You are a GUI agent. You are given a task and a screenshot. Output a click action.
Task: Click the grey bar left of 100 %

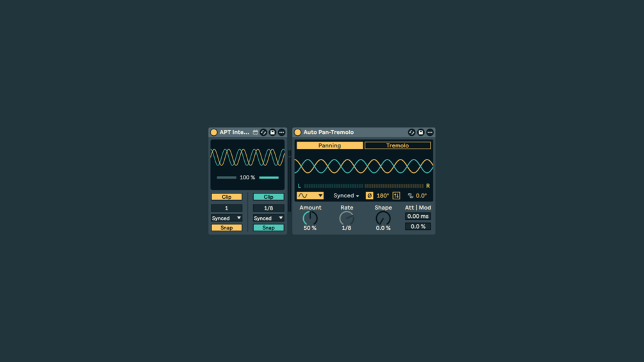(226, 177)
